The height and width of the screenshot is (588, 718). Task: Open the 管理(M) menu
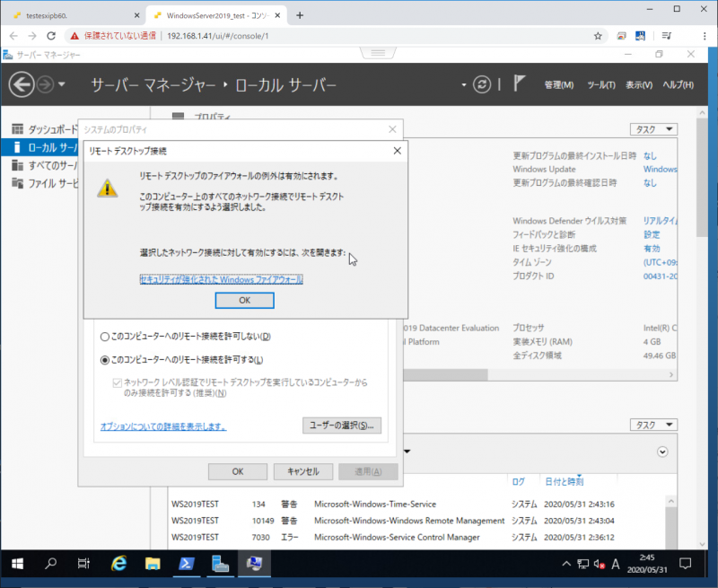pos(558,84)
